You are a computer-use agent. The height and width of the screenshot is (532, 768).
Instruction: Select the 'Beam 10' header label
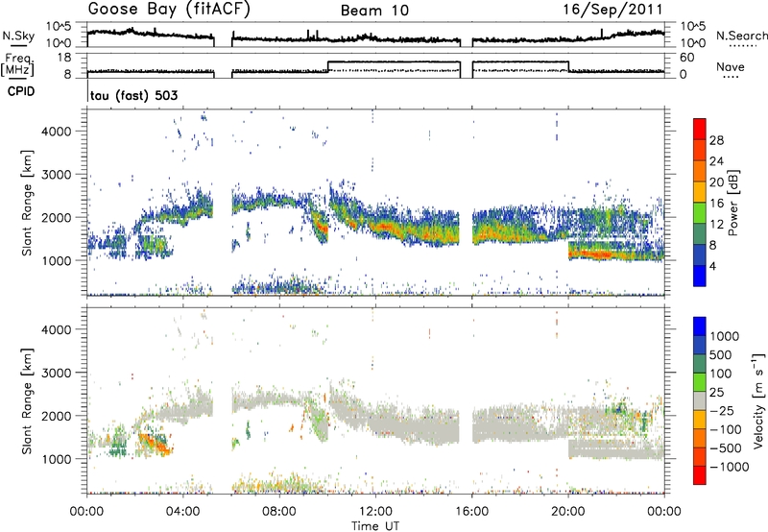374,11
